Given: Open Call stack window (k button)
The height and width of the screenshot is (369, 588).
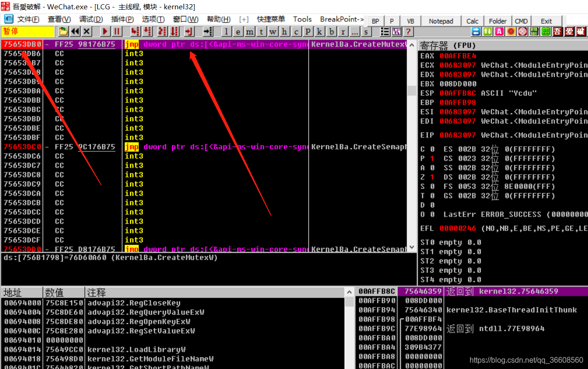Looking at the screenshot, I should [320, 32].
